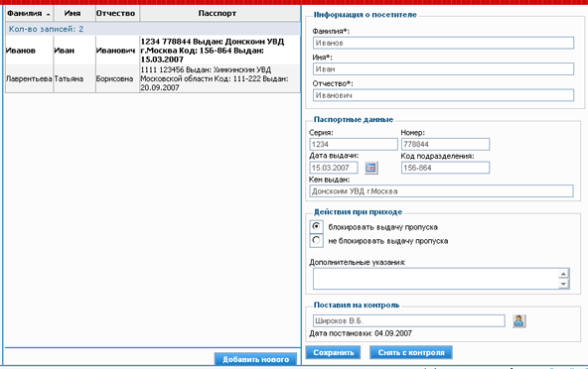The width and height of the screenshot is (588, 369).
Task: Click the Фамилия input field
Action: coord(443,43)
